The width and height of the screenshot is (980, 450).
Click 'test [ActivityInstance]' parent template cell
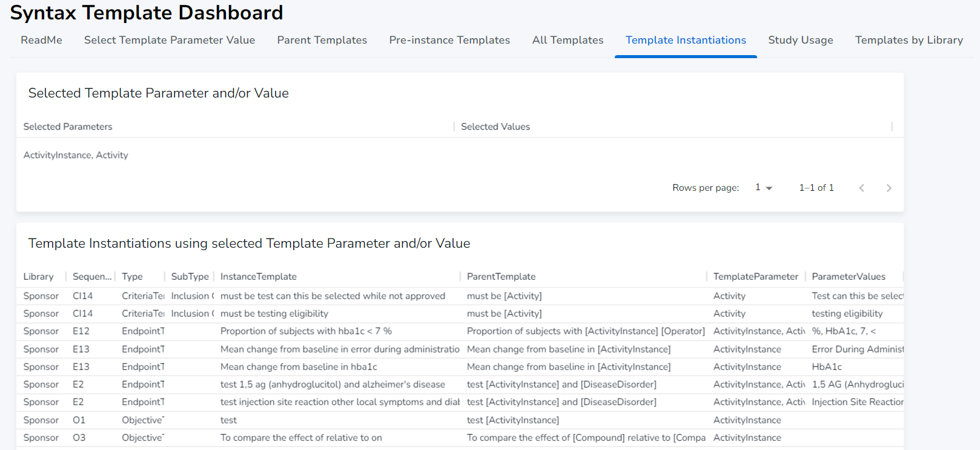pyautogui.click(x=513, y=420)
